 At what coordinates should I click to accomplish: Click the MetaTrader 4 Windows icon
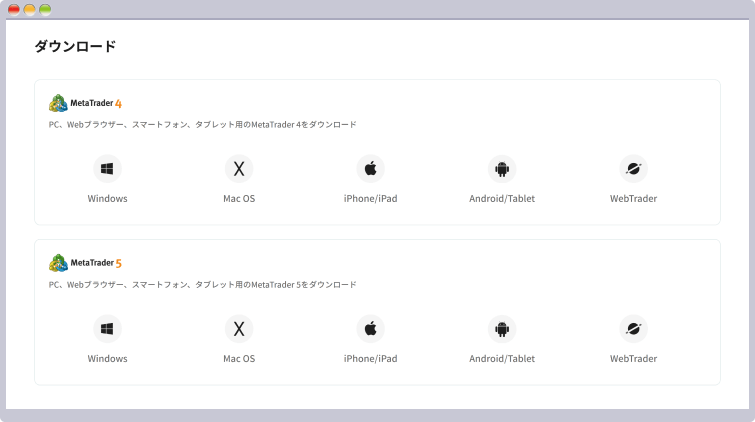click(107, 168)
